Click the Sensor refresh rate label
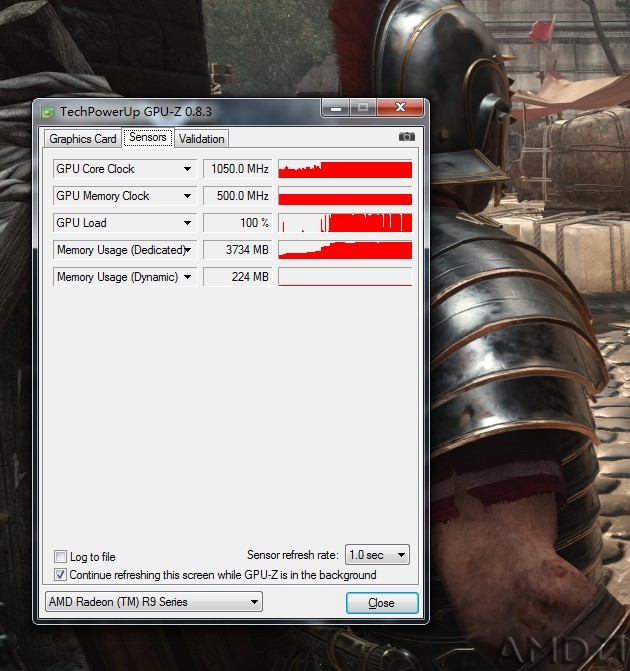 coord(292,555)
